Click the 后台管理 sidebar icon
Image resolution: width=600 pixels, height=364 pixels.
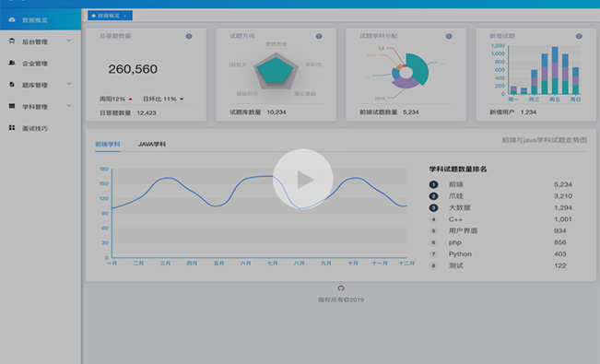point(12,41)
